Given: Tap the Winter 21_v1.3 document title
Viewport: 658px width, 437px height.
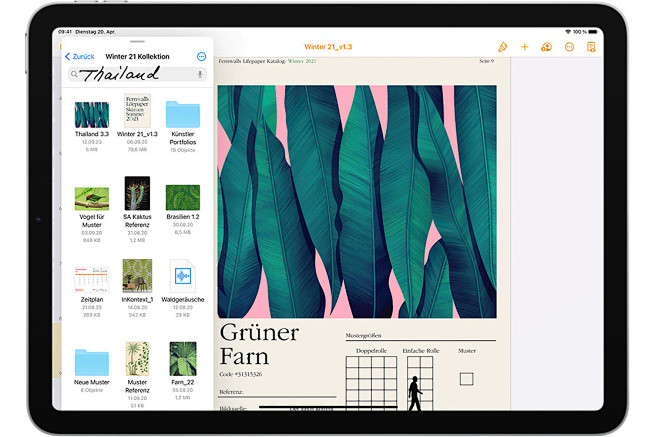Looking at the screenshot, I should click(330, 47).
